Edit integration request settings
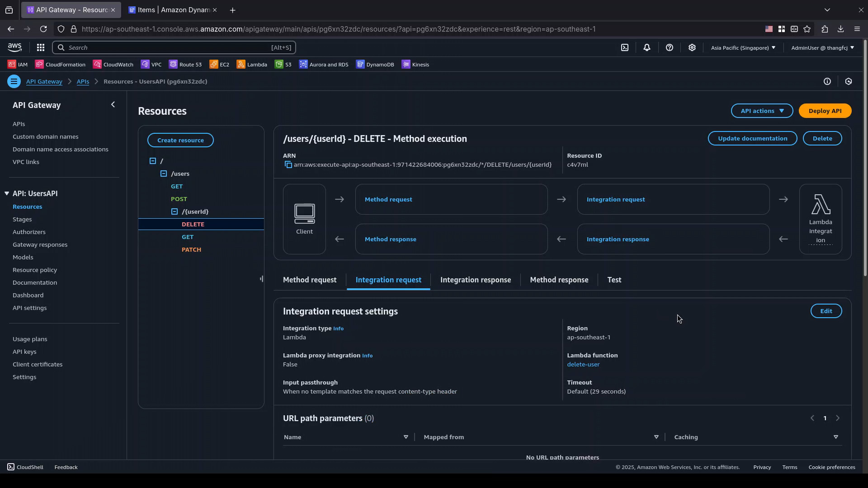Screen dimensions: 868x488 click(x=826, y=311)
